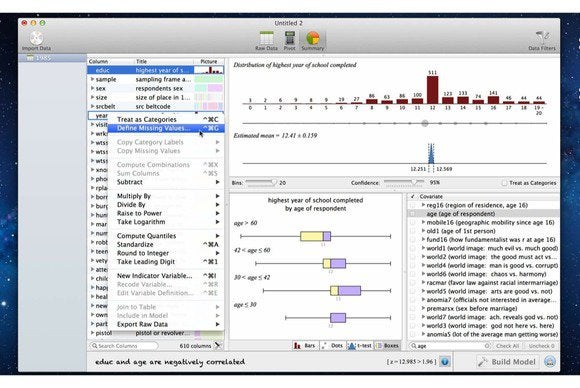
Task: Enable the Treat as Categories checkbox
Action: [x=504, y=183]
